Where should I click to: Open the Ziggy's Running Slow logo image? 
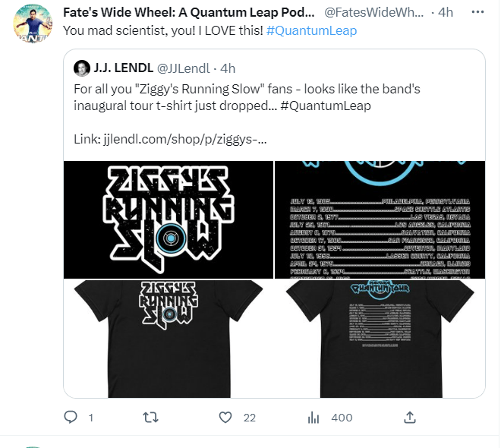coord(169,220)
